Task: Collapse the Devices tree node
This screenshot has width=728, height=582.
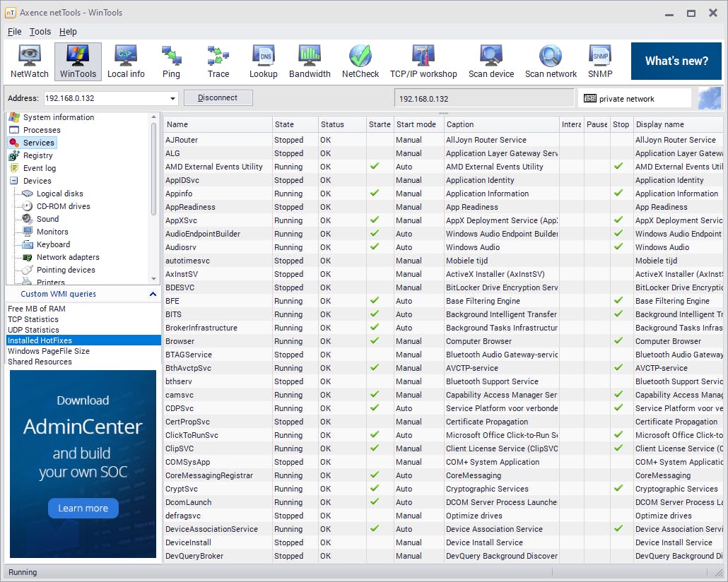Action: point(14,182)
